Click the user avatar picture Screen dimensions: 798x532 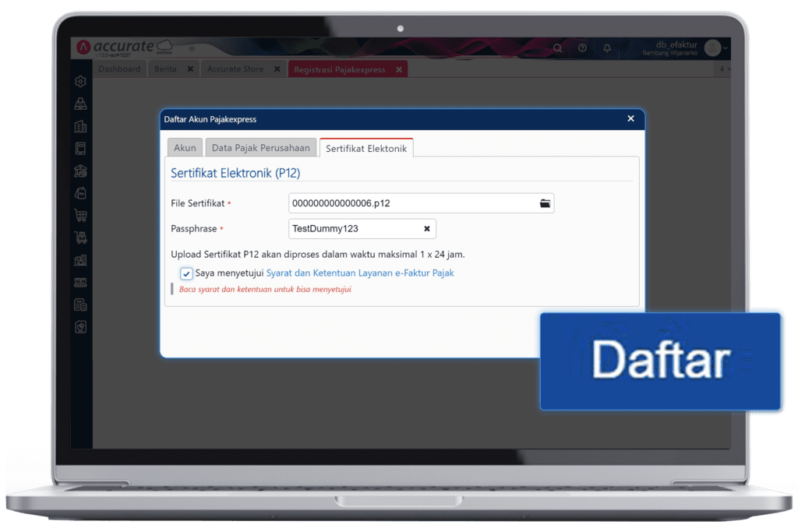(x=713, y=48)
